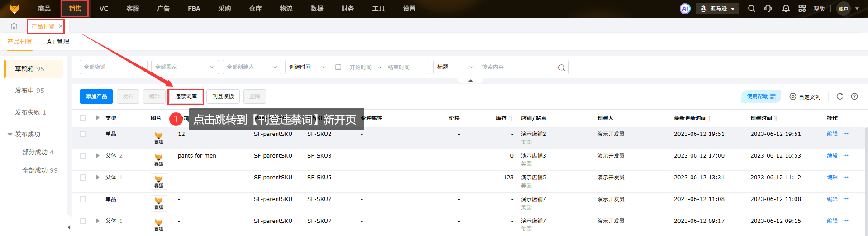The width and height of the screenshot is (868, 236).
Task: Open the 全部创建人 dropdown
Action: [x=252, y=67]
